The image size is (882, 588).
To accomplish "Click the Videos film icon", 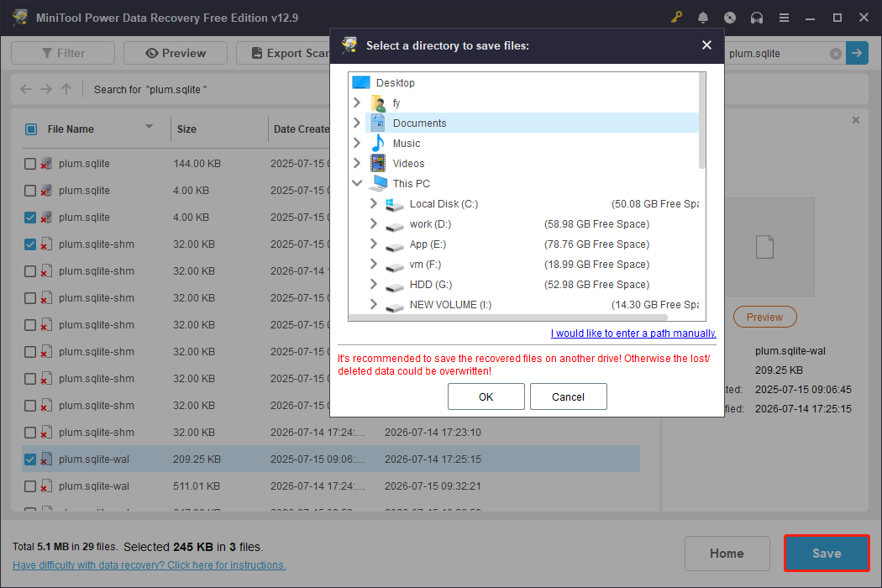I will 378,163.
